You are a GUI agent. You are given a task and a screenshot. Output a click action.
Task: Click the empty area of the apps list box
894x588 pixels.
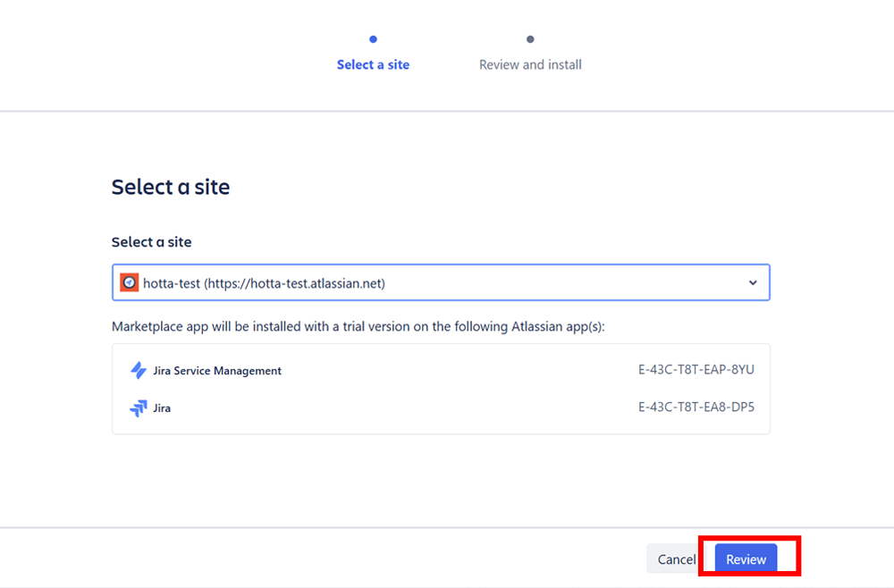point(447,390)
